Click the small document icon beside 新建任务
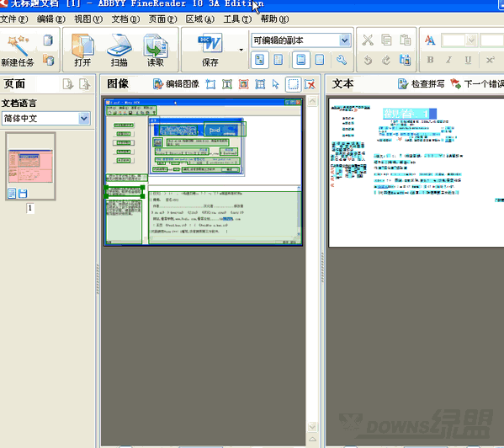Viewport: 504px width, 448px height. [x=48, y=40]
